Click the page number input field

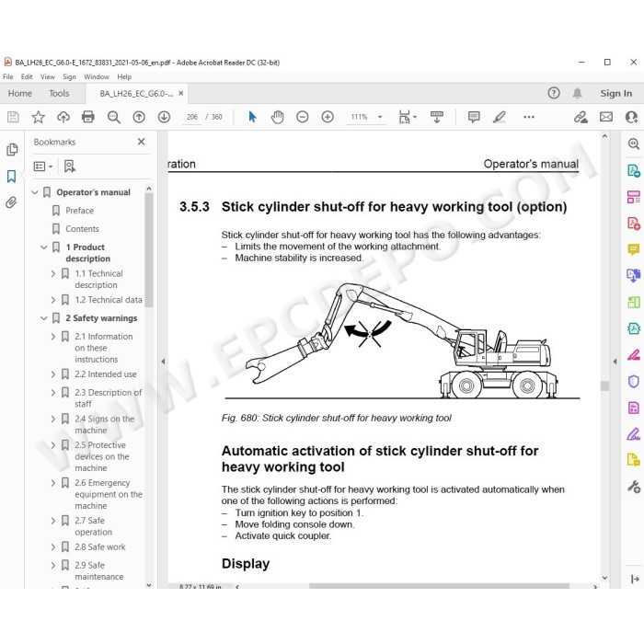(192, 117)
